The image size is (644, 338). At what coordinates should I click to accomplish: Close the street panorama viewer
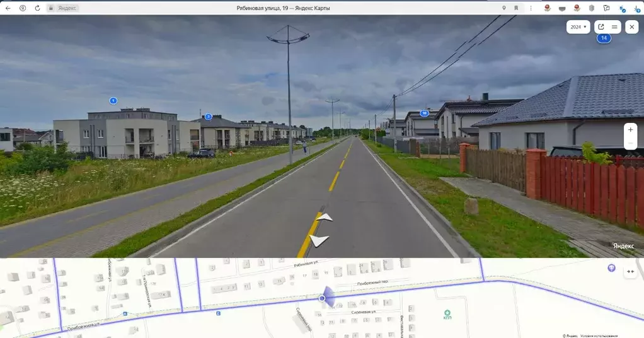631,27
